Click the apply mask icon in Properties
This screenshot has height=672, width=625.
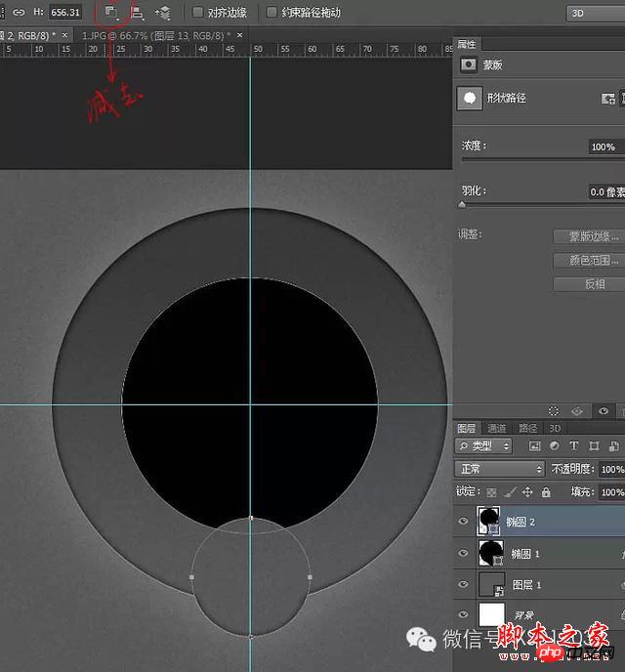point(577,411)
